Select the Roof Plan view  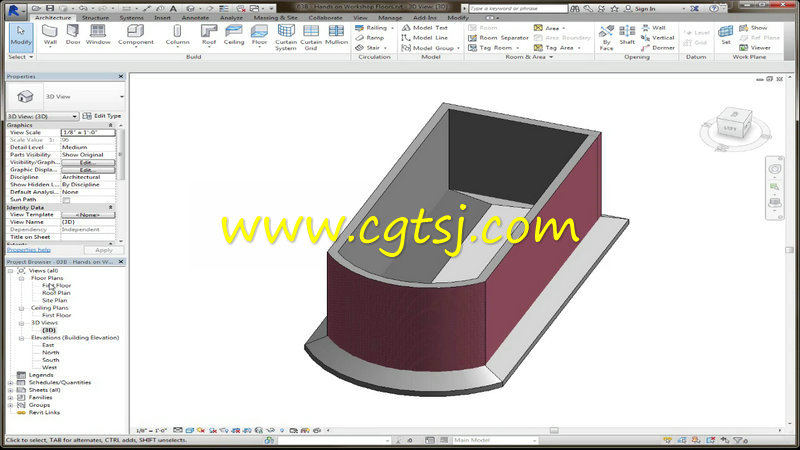point(56,293)
